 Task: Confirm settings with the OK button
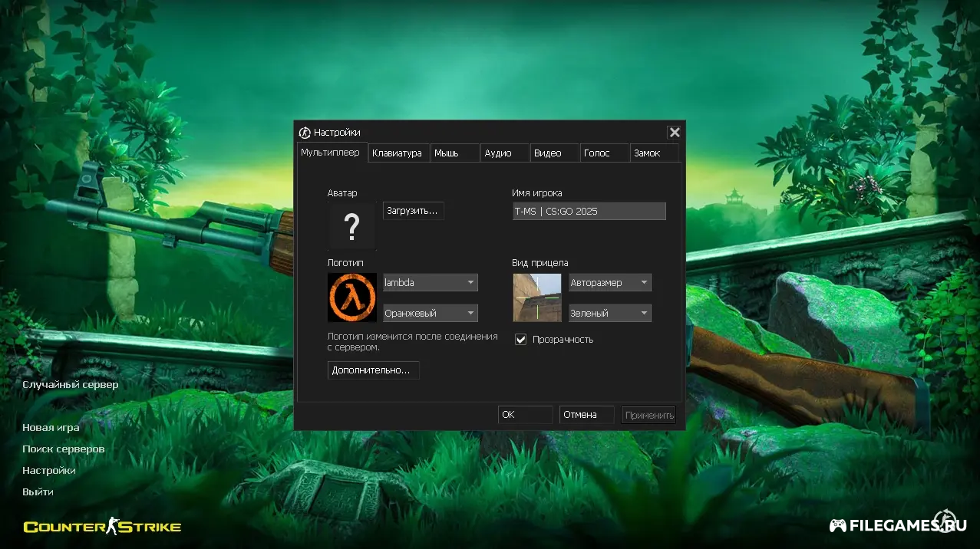pos(525,415)
